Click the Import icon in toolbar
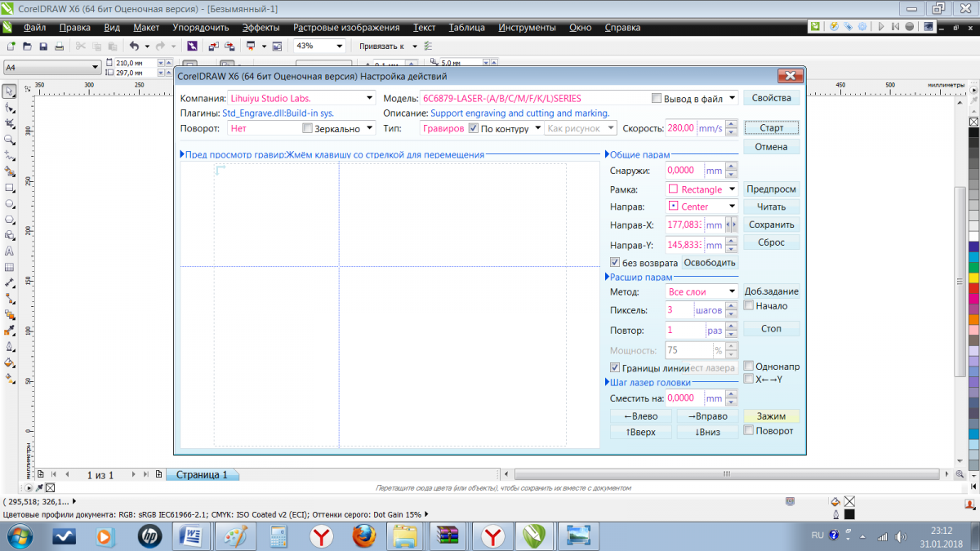This screenshot has width=980, height=551. (x=213, y=47)
